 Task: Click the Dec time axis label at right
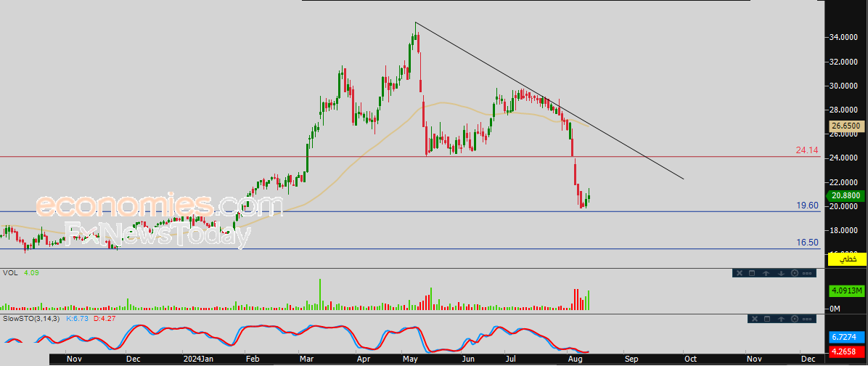(807, 359)
